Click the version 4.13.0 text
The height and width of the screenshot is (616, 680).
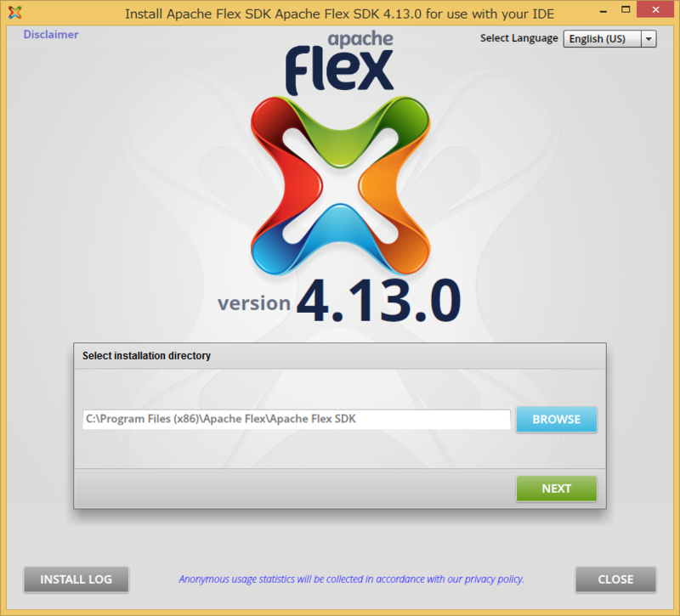pos(339,302)
